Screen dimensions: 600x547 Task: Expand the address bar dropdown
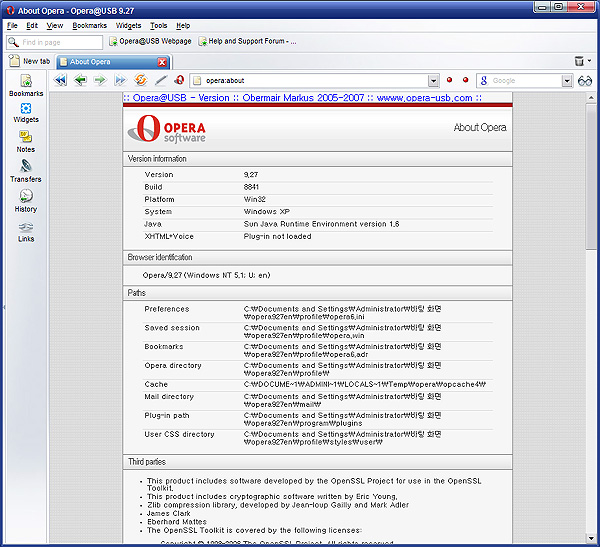[433, 81]
